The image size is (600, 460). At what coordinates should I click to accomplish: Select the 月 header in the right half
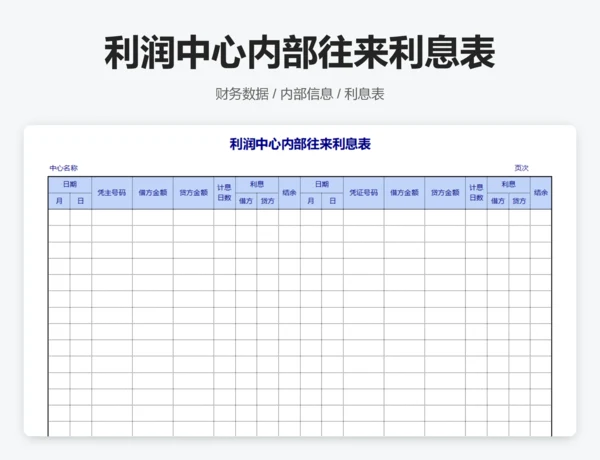tap(311, 201)
